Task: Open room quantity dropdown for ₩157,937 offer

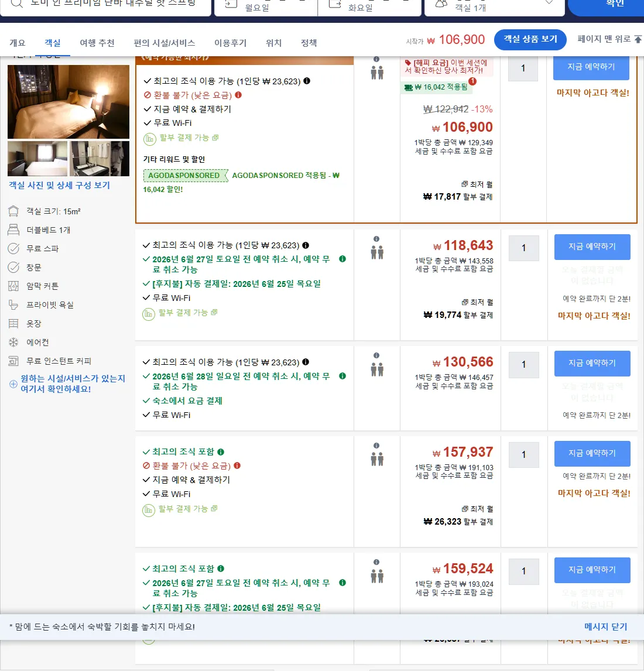Action: [524, 454]
